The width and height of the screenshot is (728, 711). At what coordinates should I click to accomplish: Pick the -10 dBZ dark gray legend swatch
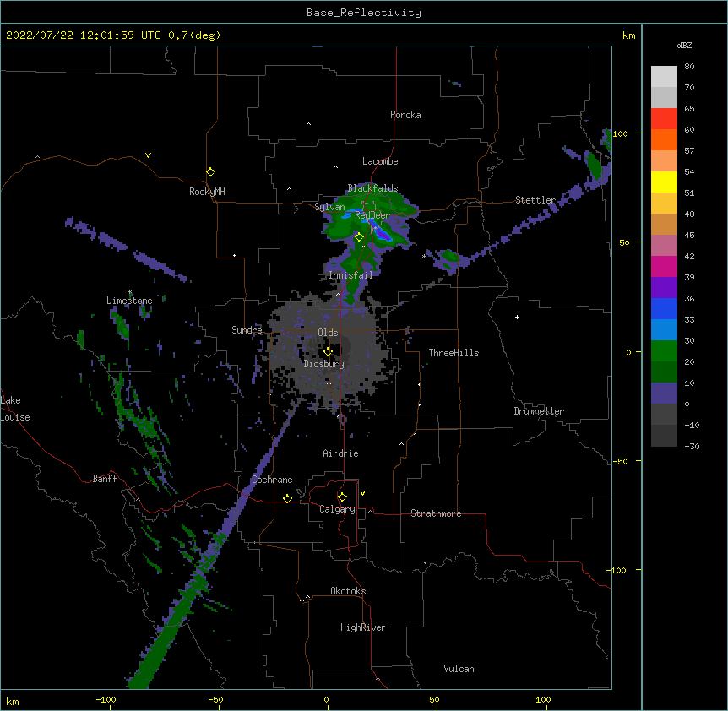pos(664,436)
